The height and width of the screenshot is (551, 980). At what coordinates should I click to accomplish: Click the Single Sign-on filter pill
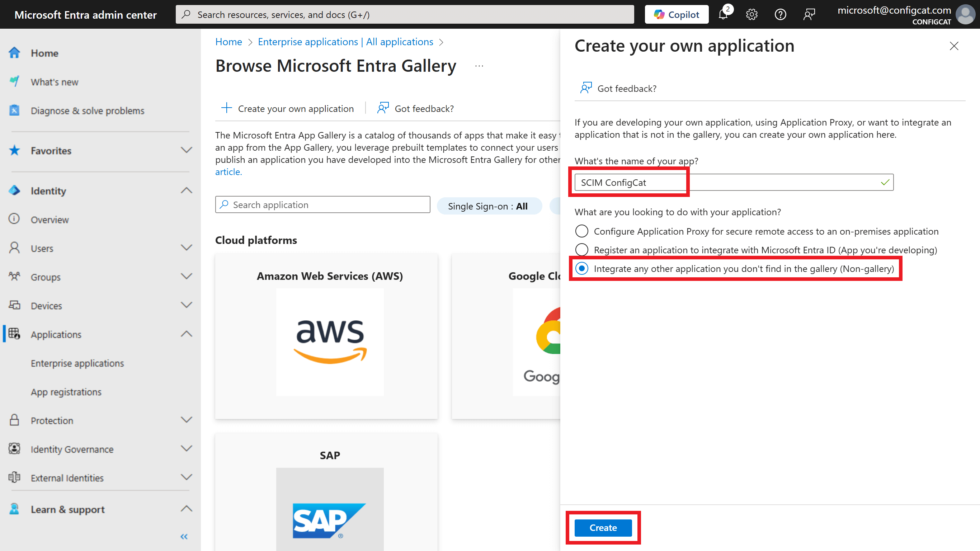(489, 206)
